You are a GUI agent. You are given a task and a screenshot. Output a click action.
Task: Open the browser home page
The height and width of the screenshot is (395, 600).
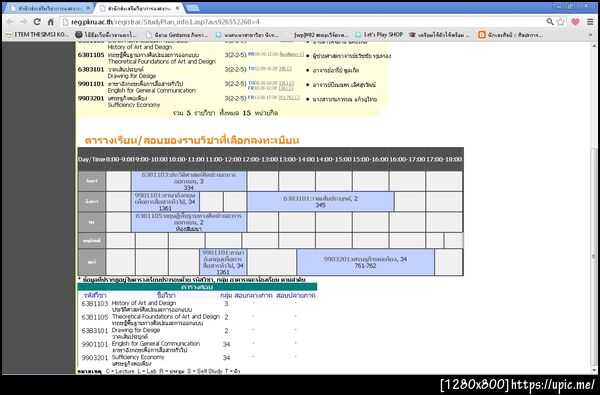[51, 22]
